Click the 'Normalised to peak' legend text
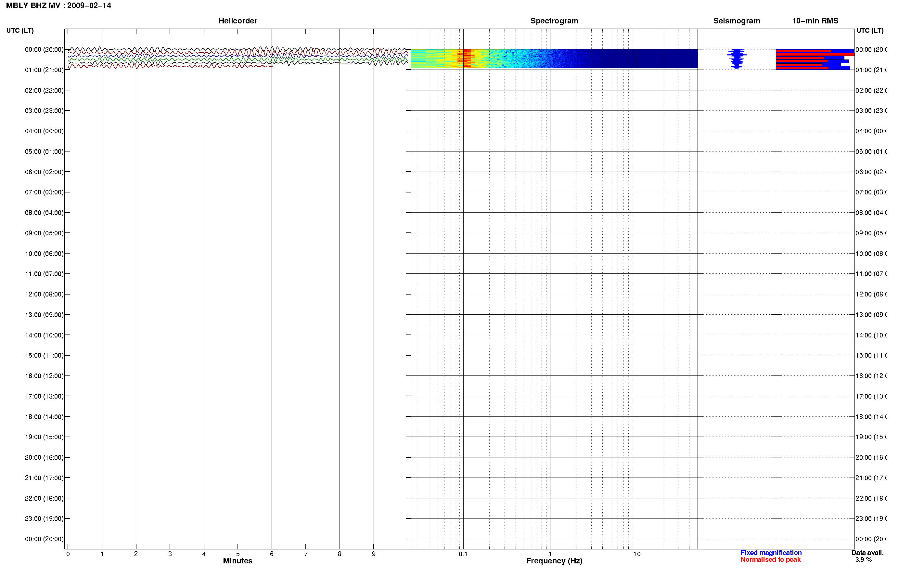Viewport: 924px width, 578px height. [770, 560]
